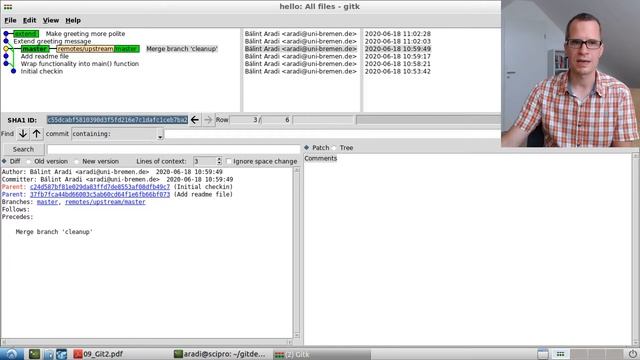Image resolution: width=640 pixels, height=360 pixels.
Task: Click date 2020-06-18 11:02:28
Action: [398, 33]
